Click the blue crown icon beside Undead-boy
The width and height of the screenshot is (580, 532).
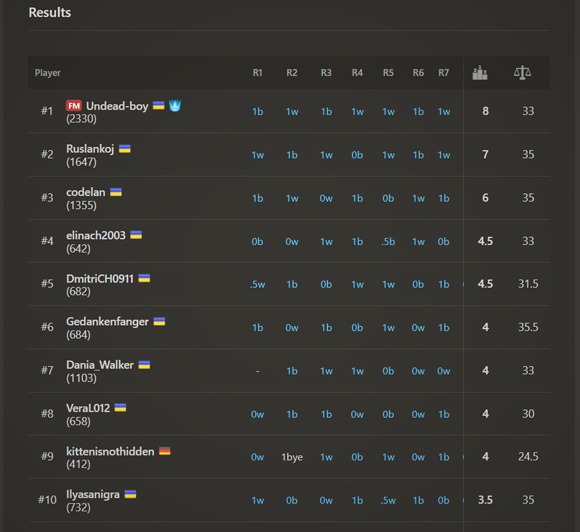pos(175,106)
